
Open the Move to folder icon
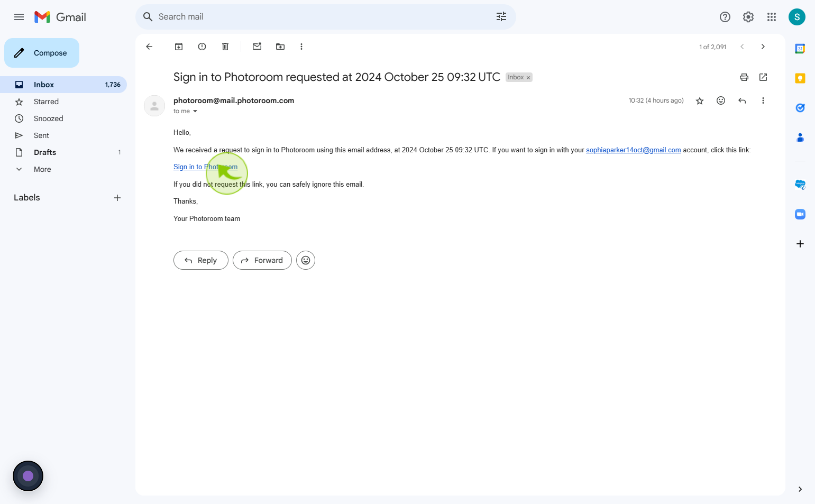(280, 47)
